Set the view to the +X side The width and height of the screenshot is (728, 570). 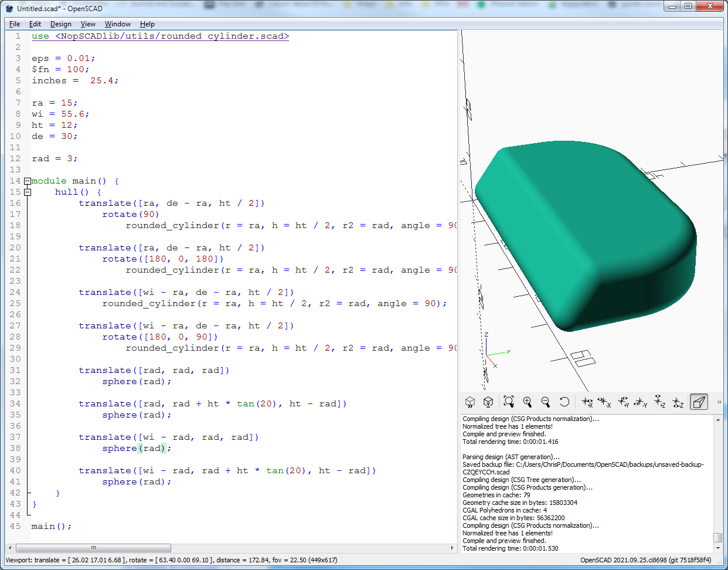coord(587,402)
